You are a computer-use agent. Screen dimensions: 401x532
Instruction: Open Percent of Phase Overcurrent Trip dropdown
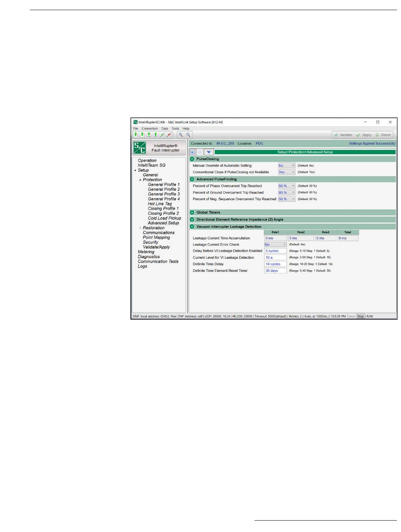287,186
